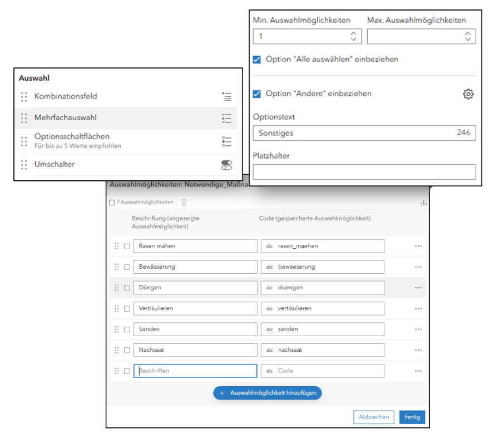Open more options for Nachsaat row
This screenshot has height=438, width=504.
[418, 350]
